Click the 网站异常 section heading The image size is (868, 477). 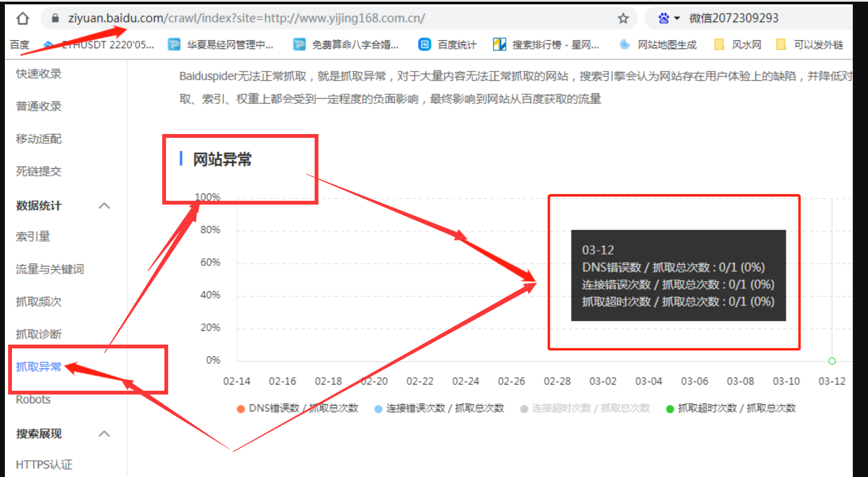coord(222,160)
